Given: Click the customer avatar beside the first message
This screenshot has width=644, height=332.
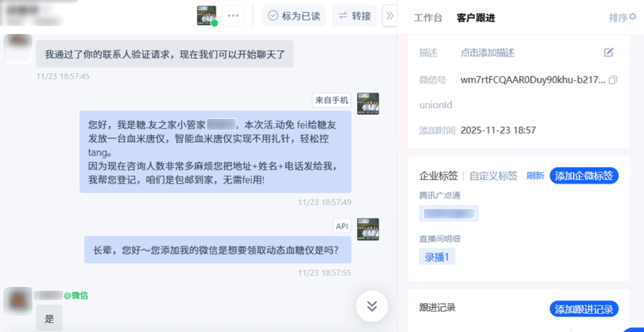Looking at the screenshot, I should pos(18,49).
